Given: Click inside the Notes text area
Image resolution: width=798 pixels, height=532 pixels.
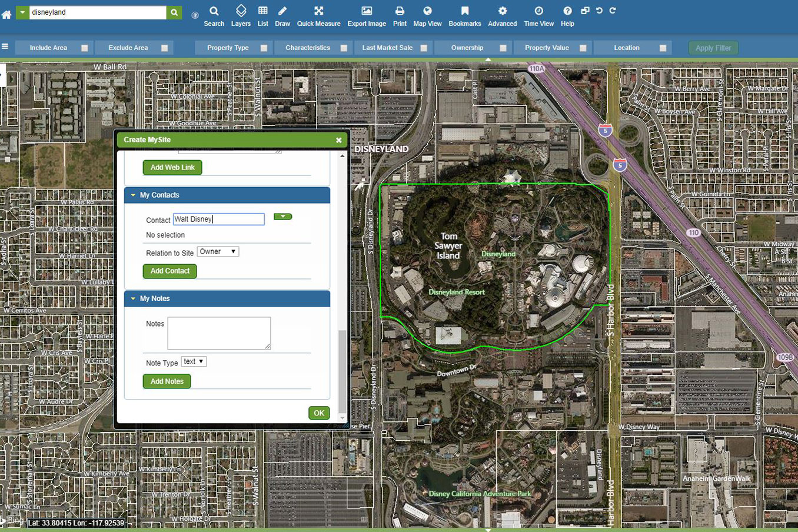Looking at the screenshot, I should [x=219, y=333].
